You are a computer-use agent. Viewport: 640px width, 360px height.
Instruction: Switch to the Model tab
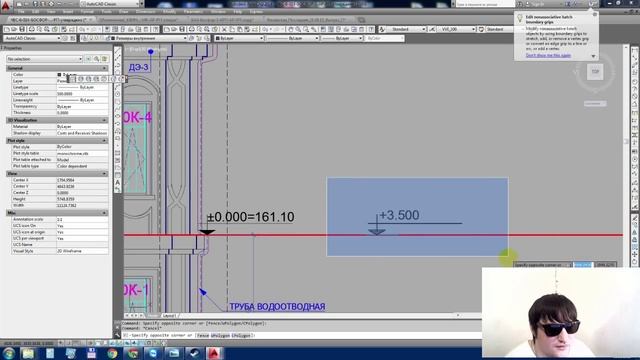[153, 316]
